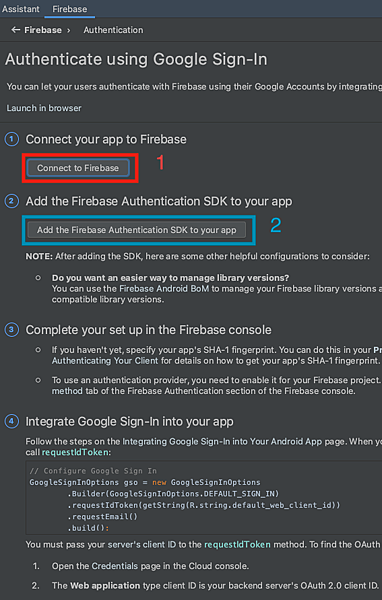Click the Authentication breadcrumb label
This screenshot has height=600, width=382.
tap(113, 30)
